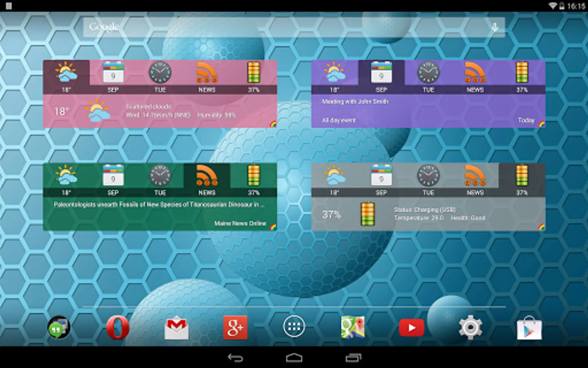This screenshot has height=368, width=588.
Task: Tap recent apps navigation button
Action: click(x=353, y=358)
